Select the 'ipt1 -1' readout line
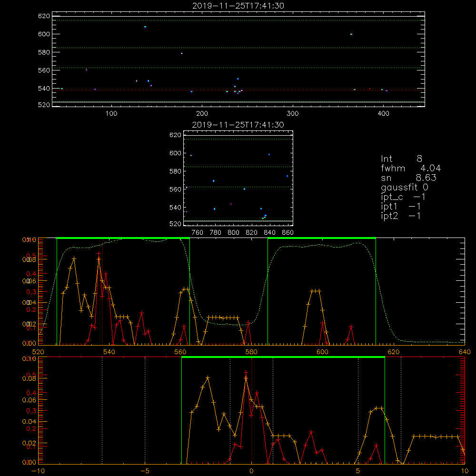This screenshot has width=476, height=476. pyautogui.click(x=401, y=207)
